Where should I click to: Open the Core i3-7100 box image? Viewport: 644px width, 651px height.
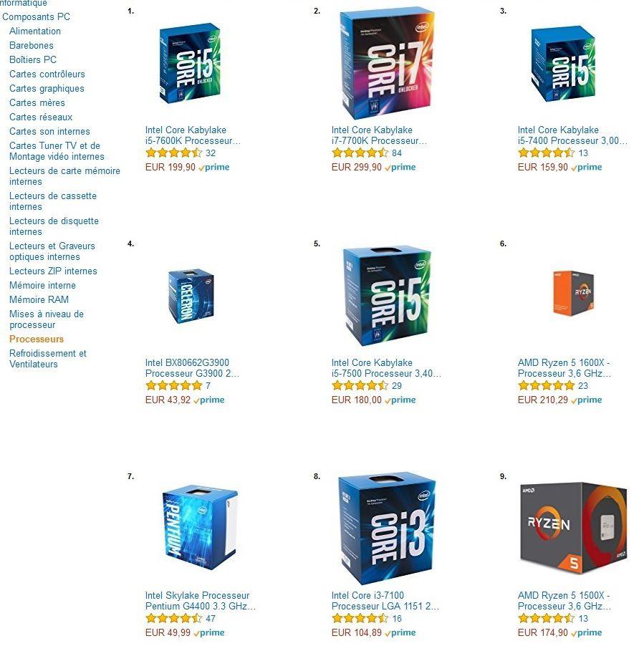[387, 528]
